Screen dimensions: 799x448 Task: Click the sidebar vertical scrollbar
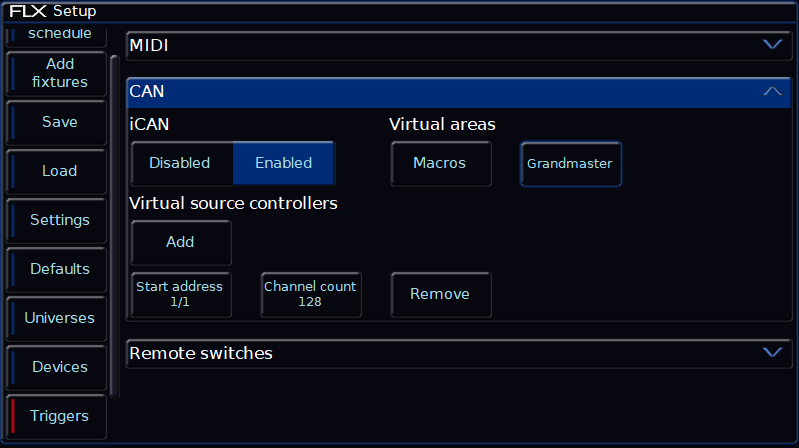point(115,227)
